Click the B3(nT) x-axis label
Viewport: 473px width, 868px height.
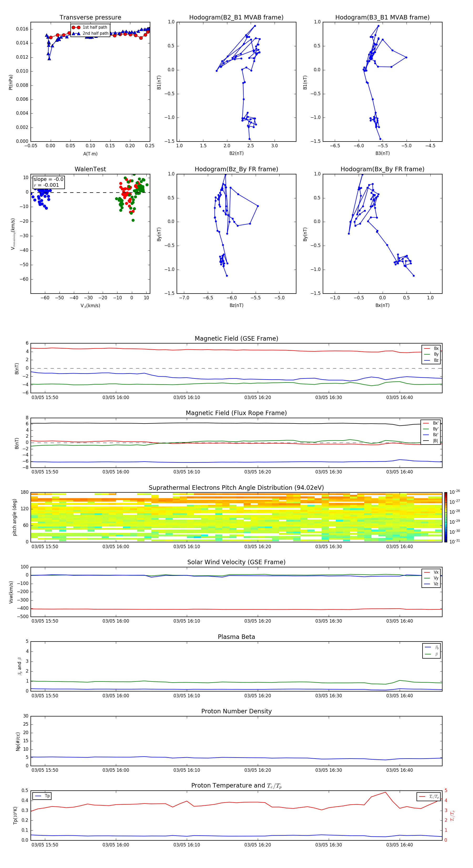pyautogui.click(x=382, y=153)
